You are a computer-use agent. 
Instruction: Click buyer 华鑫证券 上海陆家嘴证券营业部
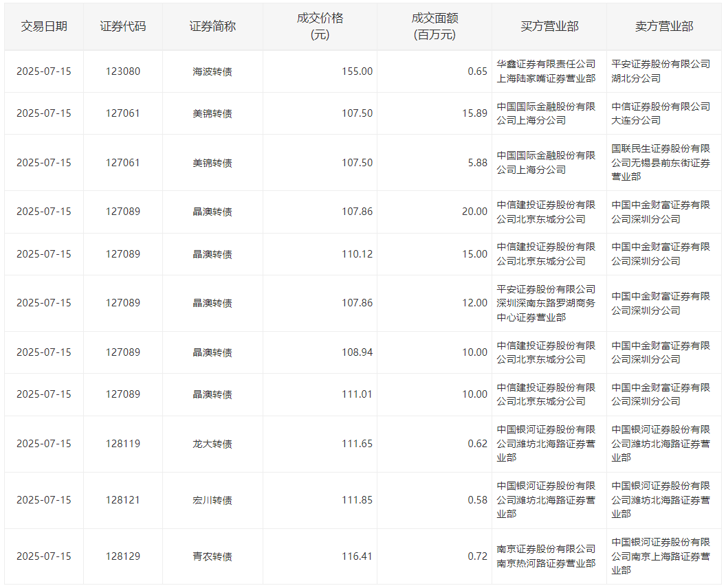point(546,71)
